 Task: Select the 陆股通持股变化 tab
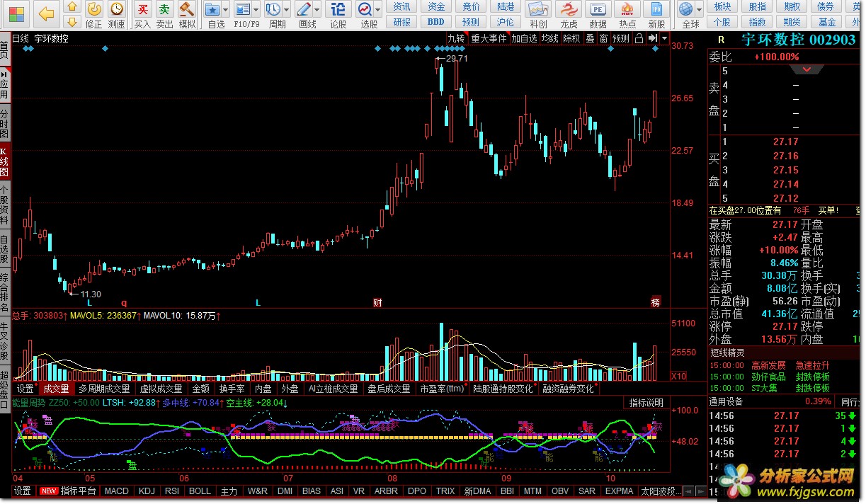pos(503,389)
